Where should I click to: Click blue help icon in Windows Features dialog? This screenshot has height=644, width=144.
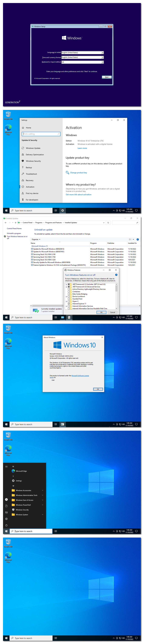pos(116,275)
